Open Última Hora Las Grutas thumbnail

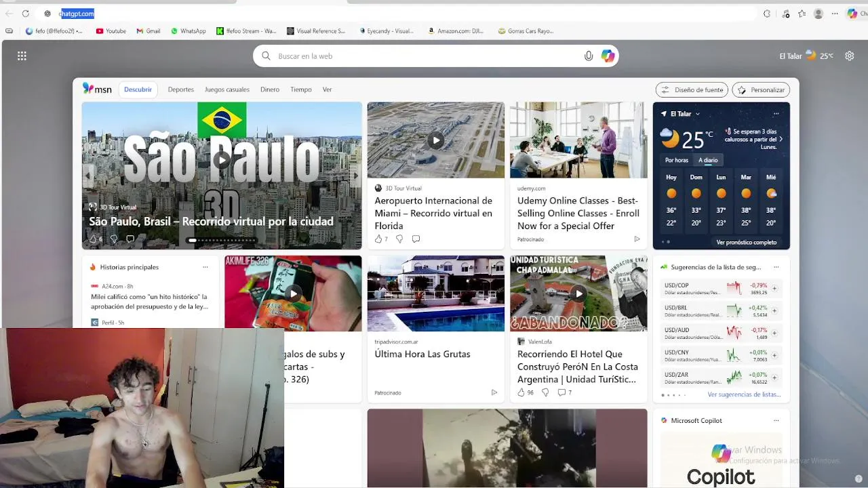(x=436, y=293)
